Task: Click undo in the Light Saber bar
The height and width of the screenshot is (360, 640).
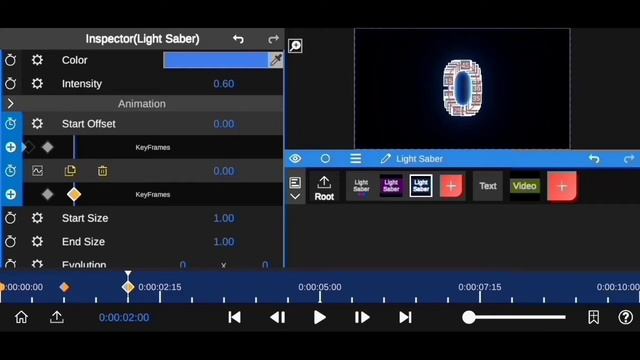Action: pos(594,158)
